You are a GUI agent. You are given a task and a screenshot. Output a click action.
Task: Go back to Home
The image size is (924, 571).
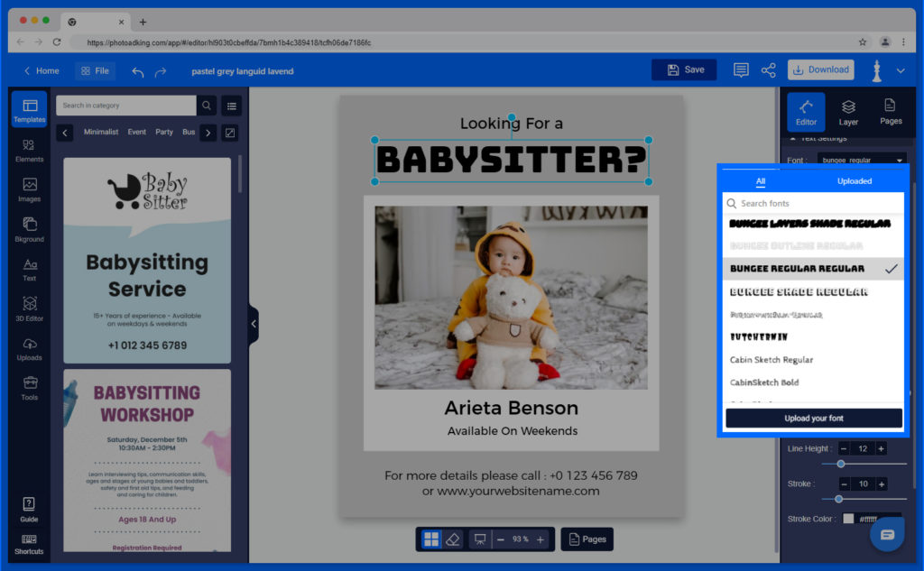pos(42,71)
